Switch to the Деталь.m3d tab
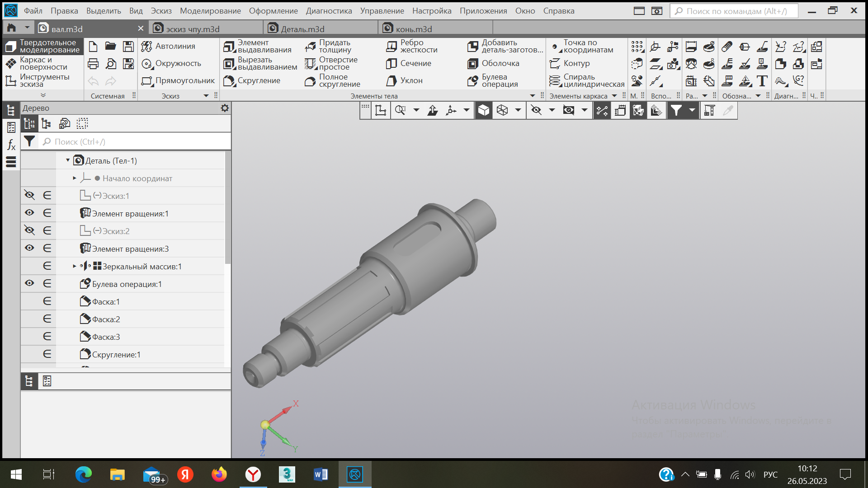 [302, 29]
